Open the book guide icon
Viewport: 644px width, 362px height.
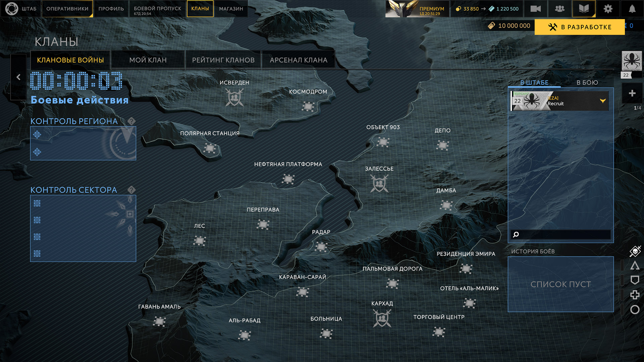click(x=584, y=9)
